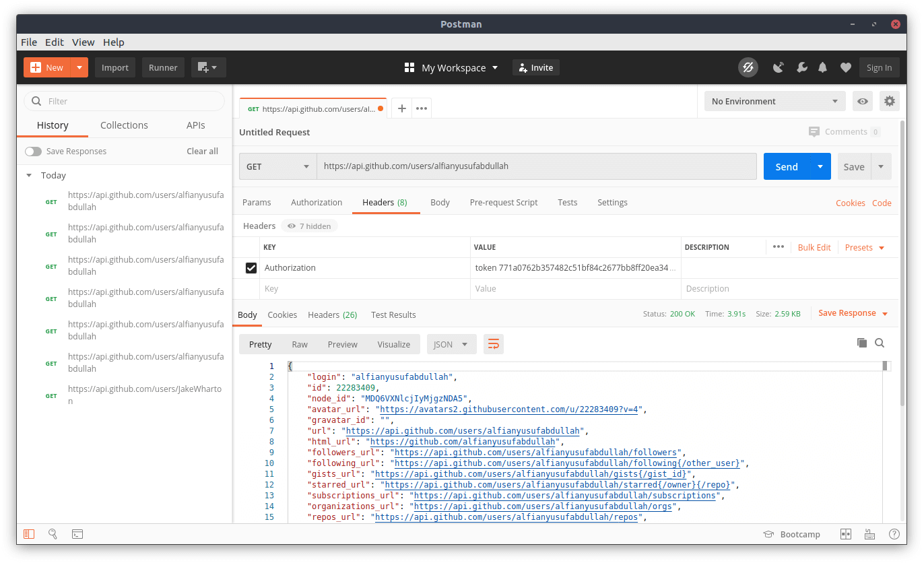Click the Invite button
924x563 pixels.
click(536, 67)
